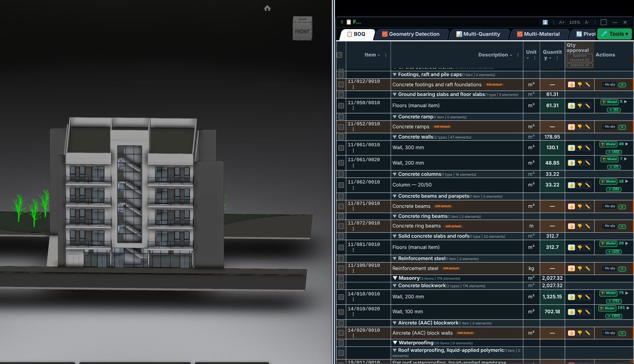
Task: Collapse the Footings, raft and pile caps group
Action: click(395, 75)
